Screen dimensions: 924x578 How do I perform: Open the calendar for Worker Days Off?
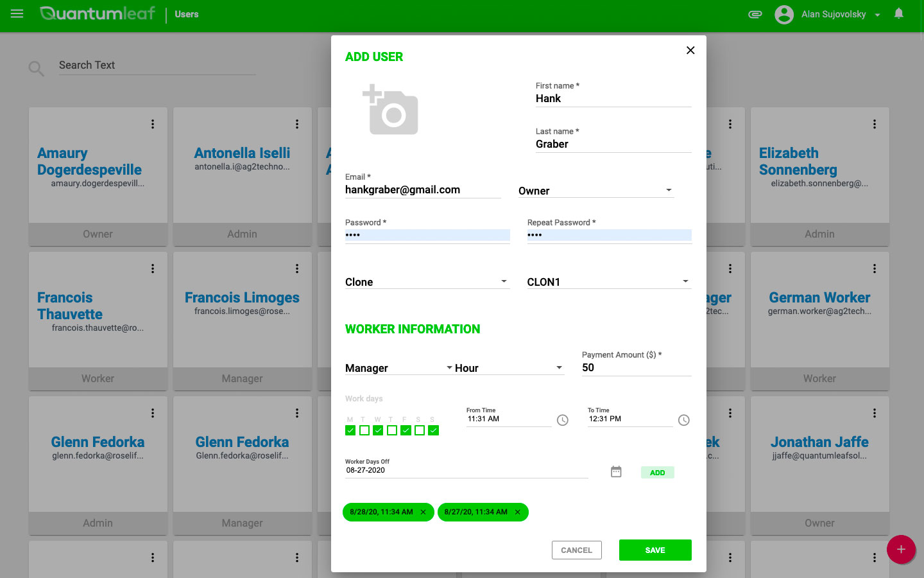[616, 472]
